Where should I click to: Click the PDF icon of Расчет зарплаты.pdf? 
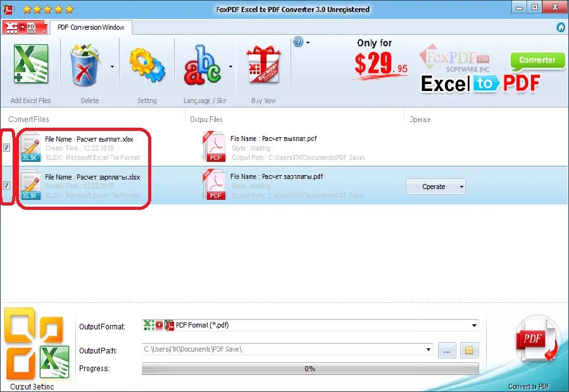[214, 184]
